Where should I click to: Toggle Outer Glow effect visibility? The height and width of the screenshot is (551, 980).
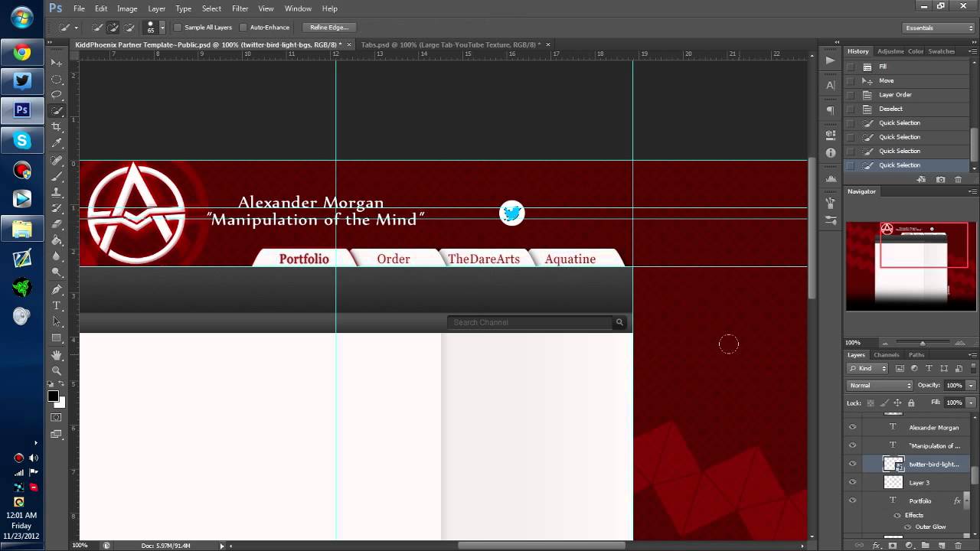907,527
